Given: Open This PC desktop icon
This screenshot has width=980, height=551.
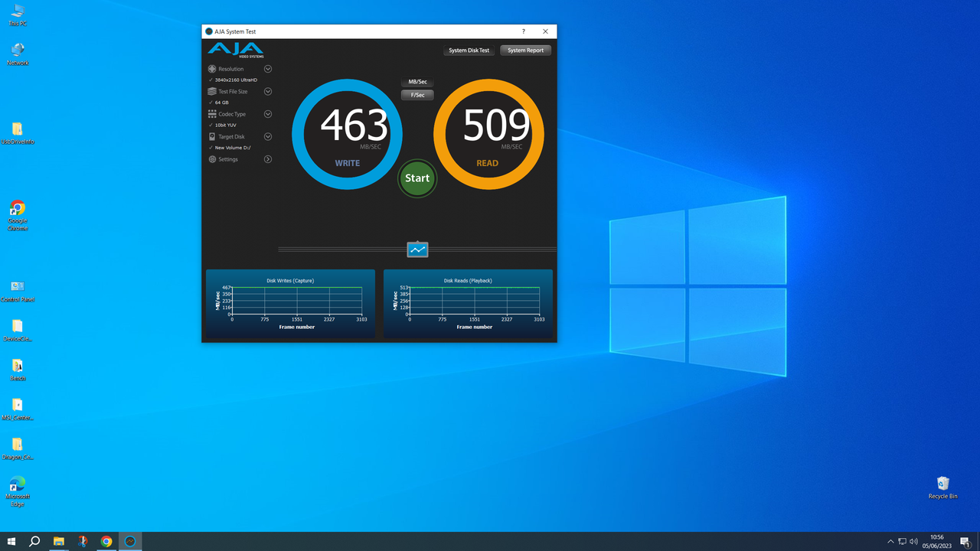Looking at the screenshot, I should 18,15.
